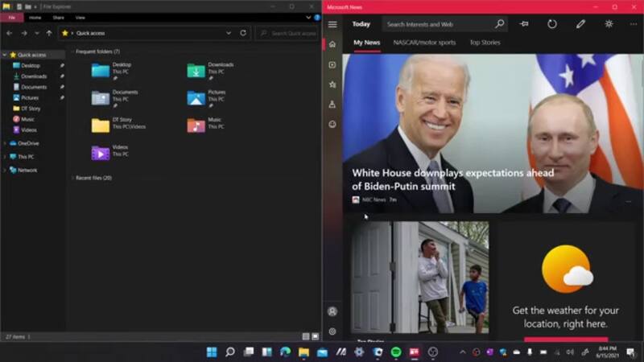The width and height of the screenshot is (644, 362).
Task: Open the hamburger menu in Microsoft News
Action: click(x=332, y=24)
